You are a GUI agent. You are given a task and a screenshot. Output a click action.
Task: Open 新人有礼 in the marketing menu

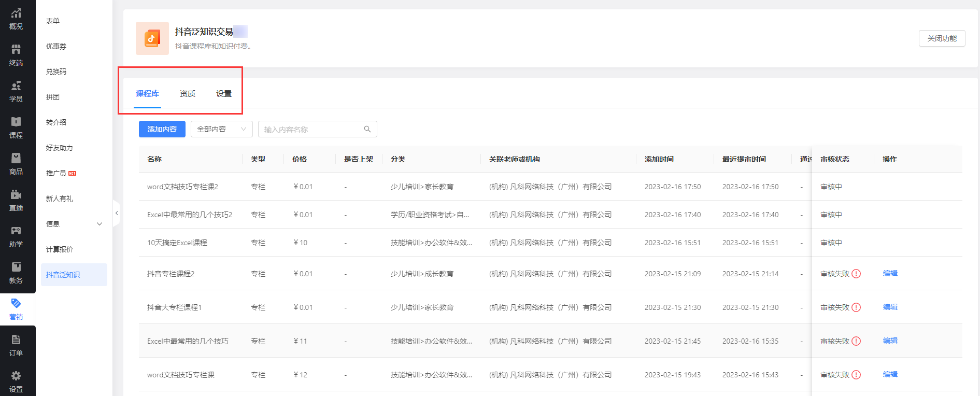[60, 199]
